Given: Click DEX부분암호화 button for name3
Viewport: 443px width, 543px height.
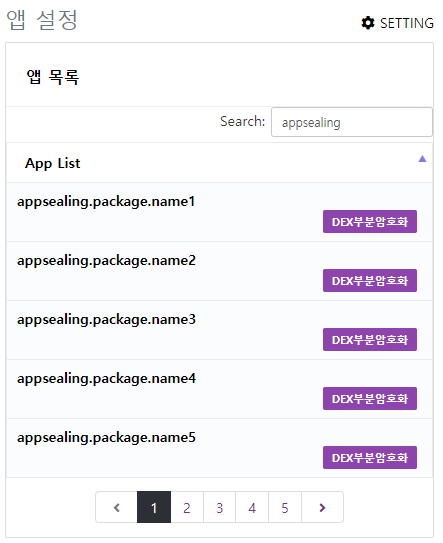Looking at the screenshot, I should click(x=370, y=339).
